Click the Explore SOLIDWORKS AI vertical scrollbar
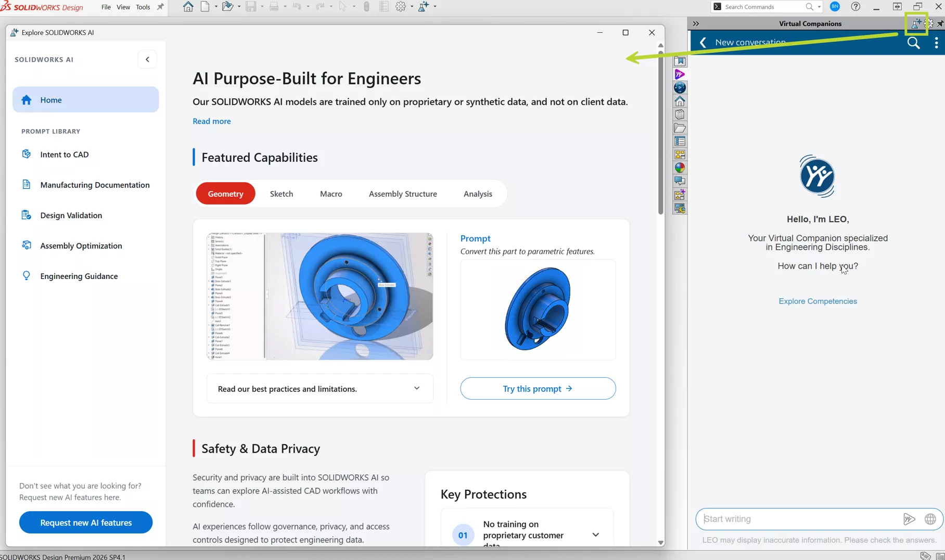The height and width of the screenshot is (560, 945). (660, 132)
